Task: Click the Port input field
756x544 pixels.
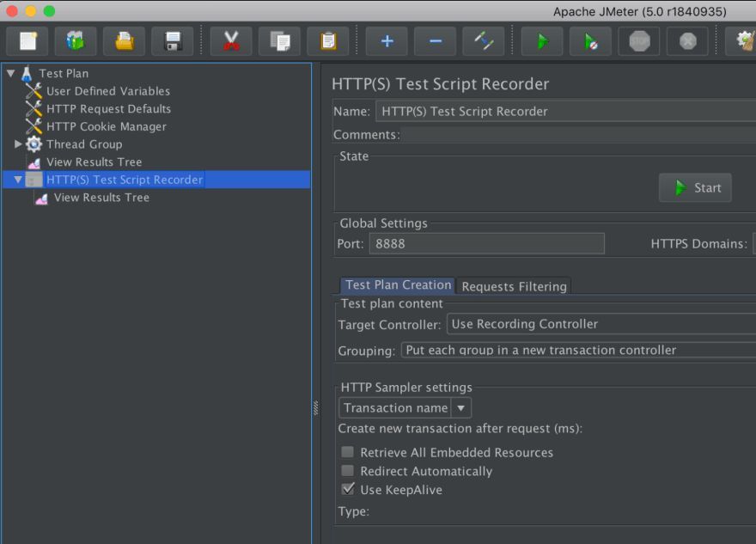Action: click(486, 243)
